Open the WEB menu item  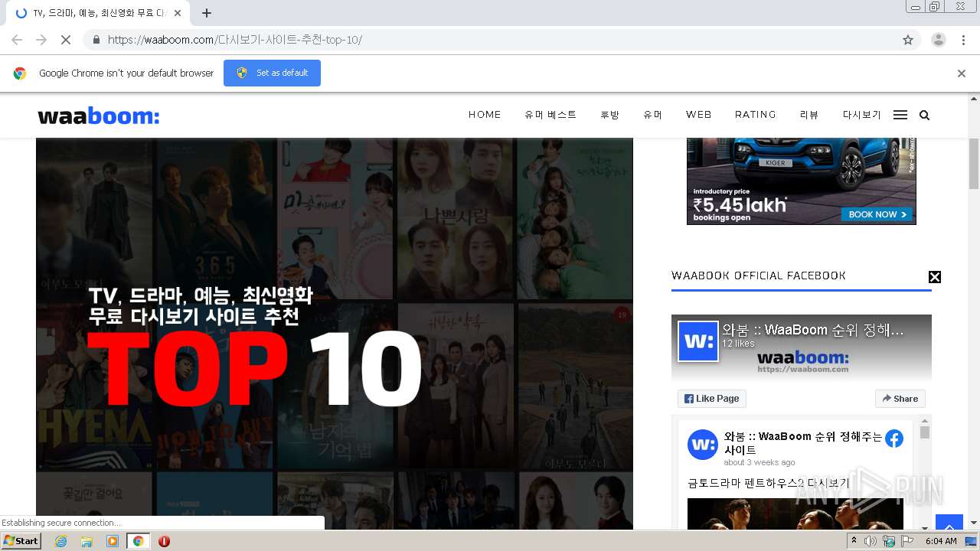699,115
